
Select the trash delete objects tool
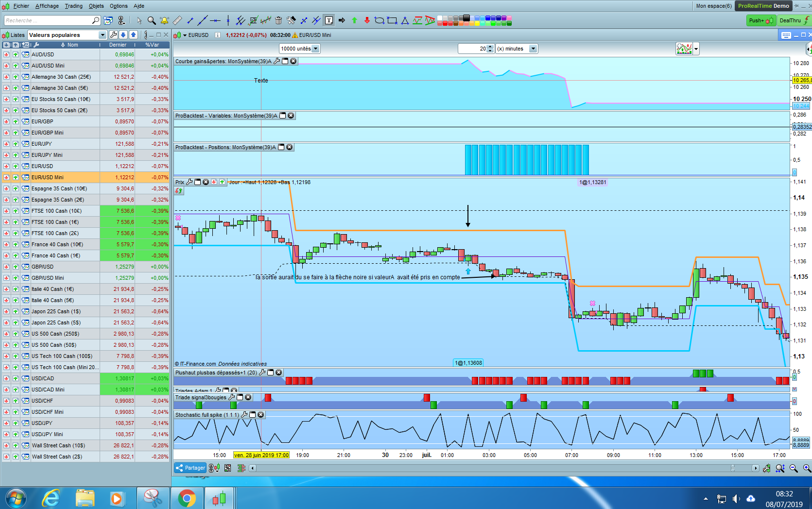pyautogui.click(x=278, y=20)
